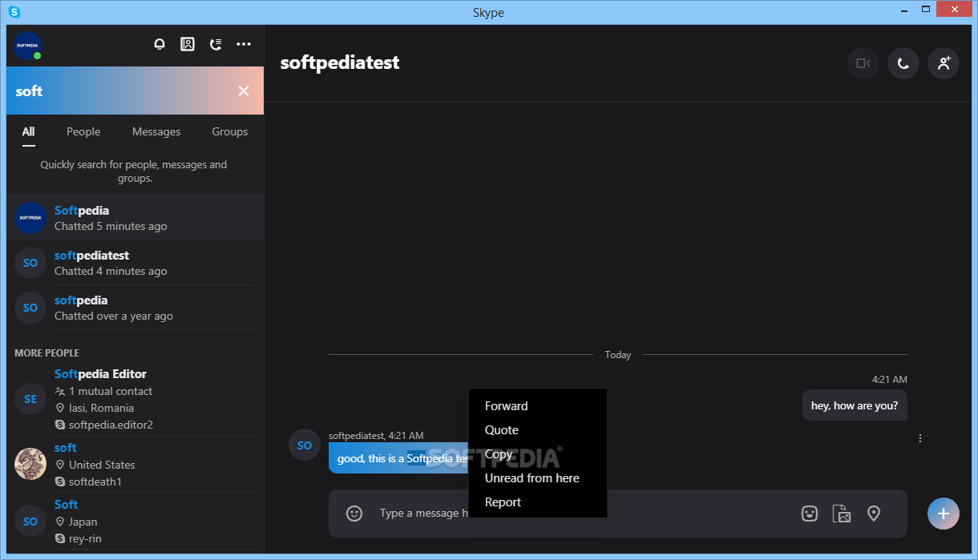This screenshot has height=560, width=978.
Task: Open the contacts book icon
Action: click(x=188, y=44)
